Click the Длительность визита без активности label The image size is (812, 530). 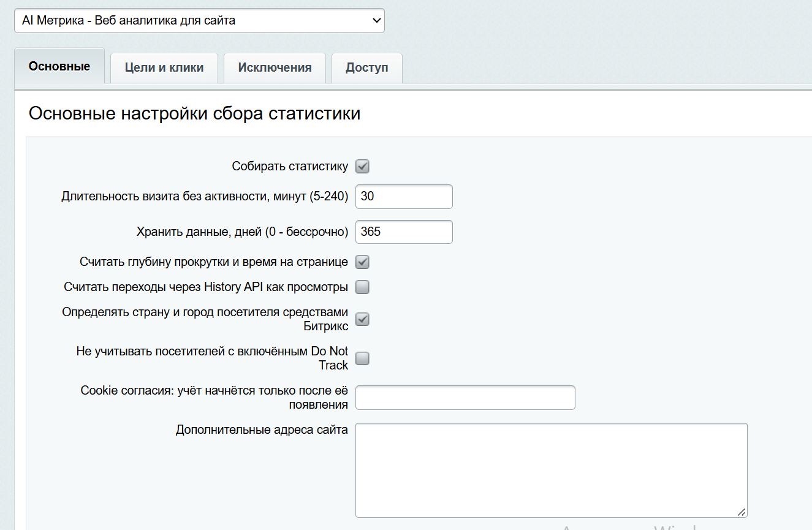click(x=205, y=196)
